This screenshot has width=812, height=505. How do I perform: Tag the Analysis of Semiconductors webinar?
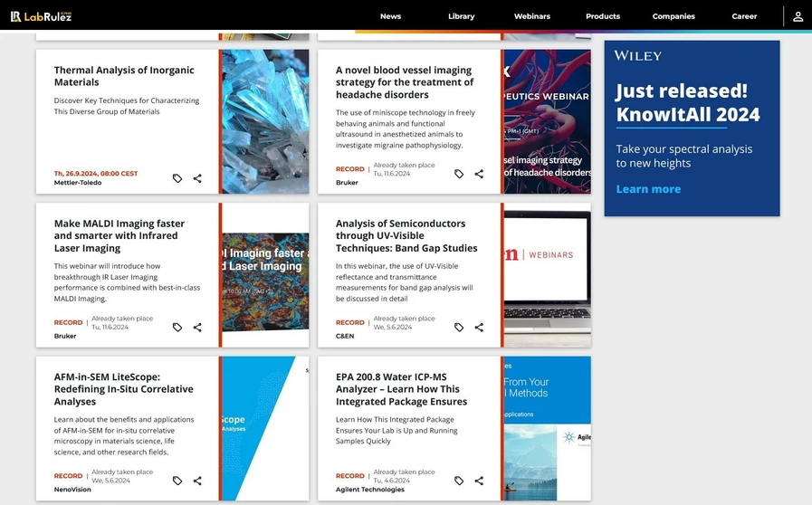(459, 328)
